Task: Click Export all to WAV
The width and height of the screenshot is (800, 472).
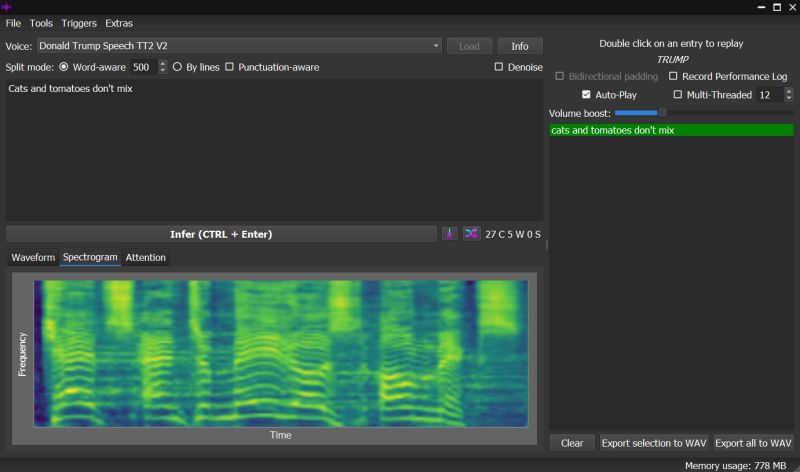Action: click(x=753, y=443)
